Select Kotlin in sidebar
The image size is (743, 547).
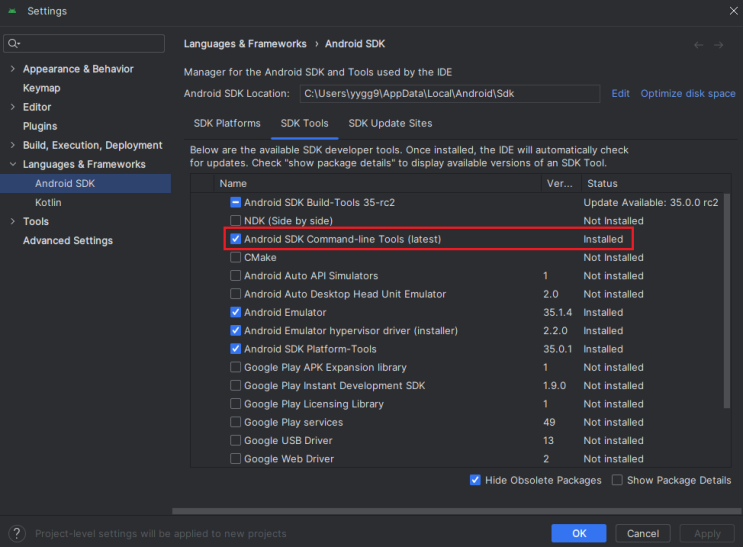click(48, 202)
